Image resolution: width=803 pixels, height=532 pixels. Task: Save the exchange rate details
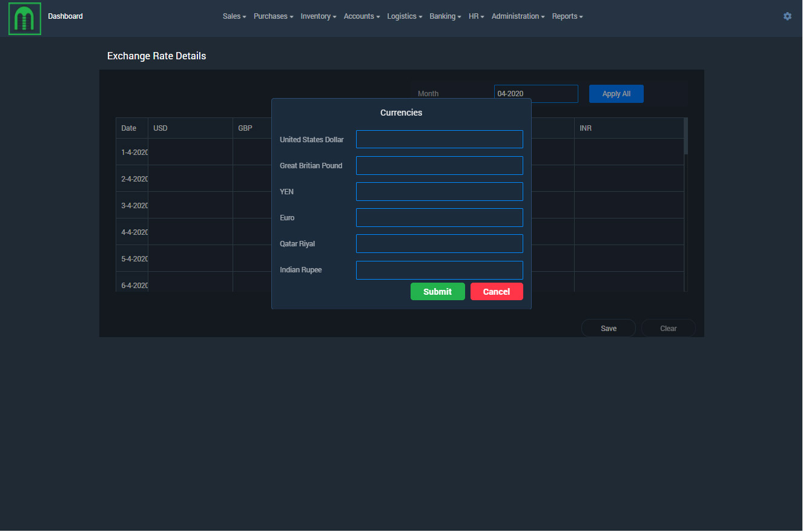tap(609, 328)
